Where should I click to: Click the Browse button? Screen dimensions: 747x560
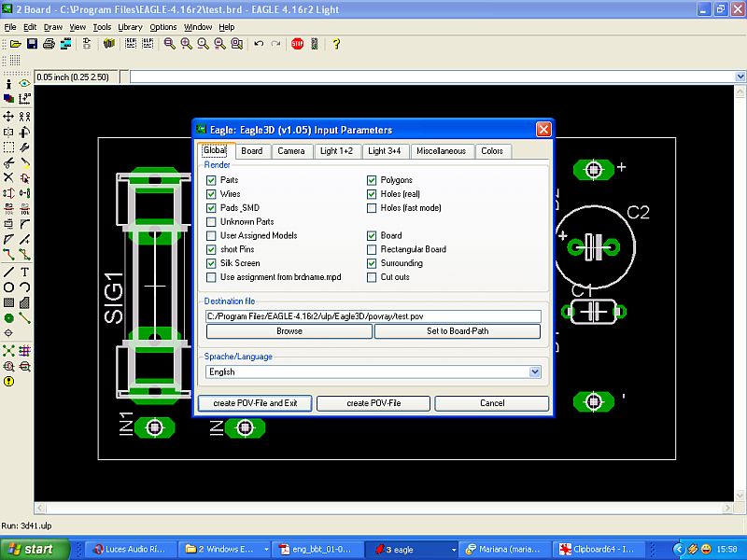pyautogui.click(x=289, y=331)
